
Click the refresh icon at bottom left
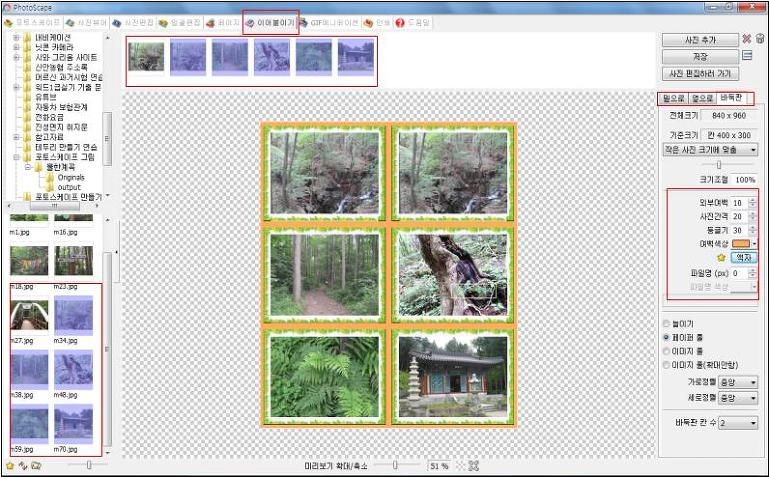pyautogui.click(x=23, y=465)
